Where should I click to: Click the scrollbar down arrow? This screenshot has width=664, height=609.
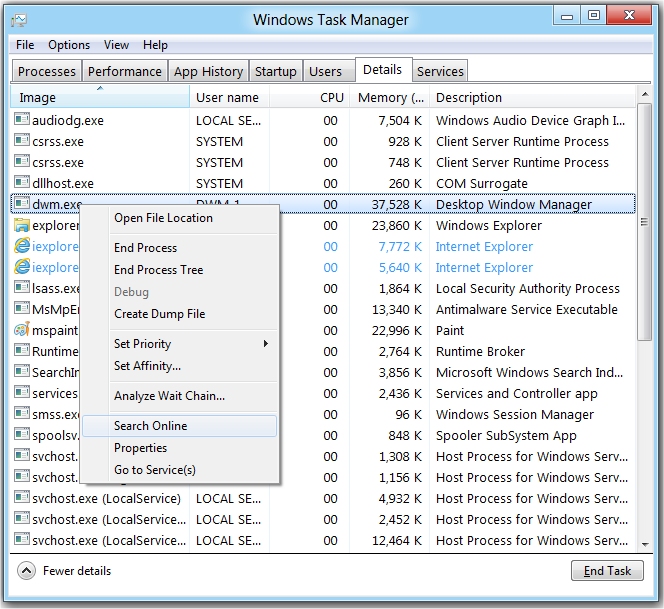[645, 544]
